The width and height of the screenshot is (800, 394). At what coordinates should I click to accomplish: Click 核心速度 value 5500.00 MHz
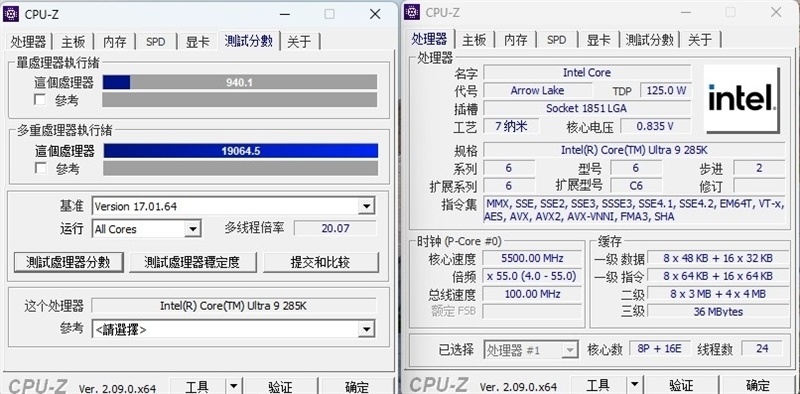[532, 258]
